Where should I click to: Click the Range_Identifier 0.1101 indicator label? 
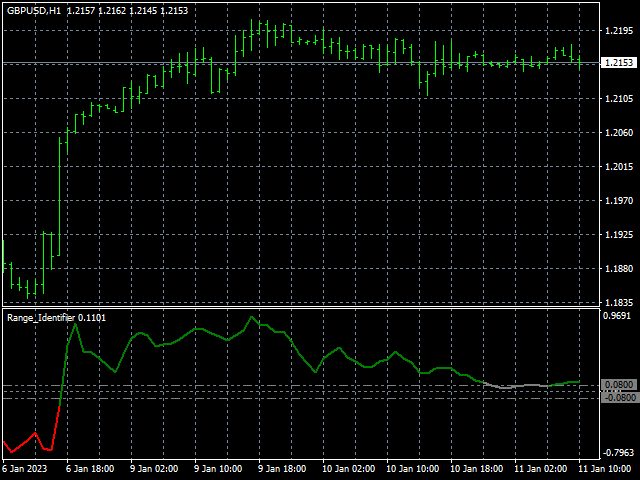click(x=56, y=318)
